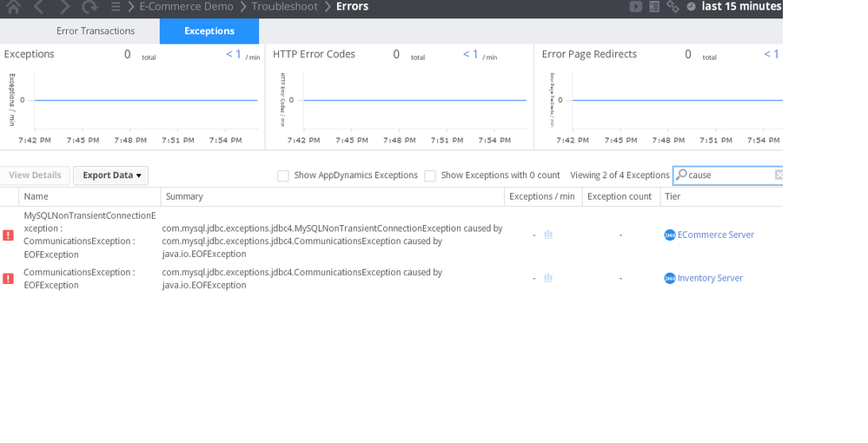This screenshot has width=868, height=443.
Task: Open E-Commerce Demo breadcrumb
Action: pyautogui.click(x=186, y=7)
